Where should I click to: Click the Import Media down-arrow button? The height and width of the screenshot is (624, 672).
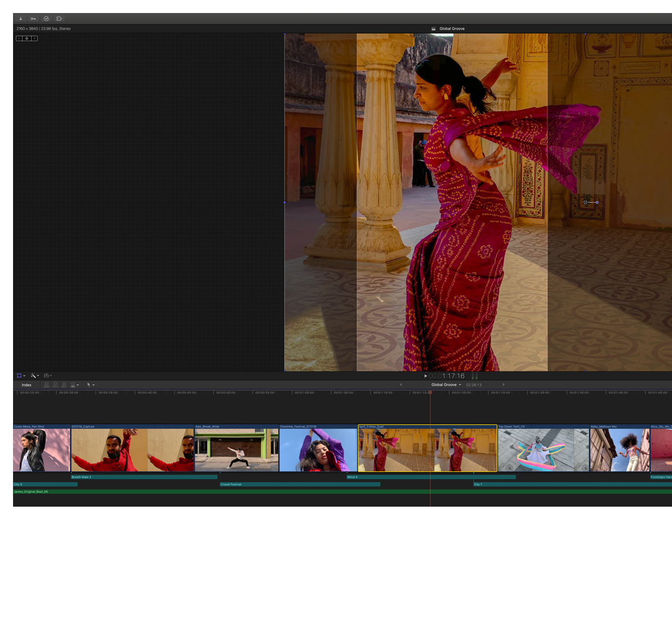point(21,19)
